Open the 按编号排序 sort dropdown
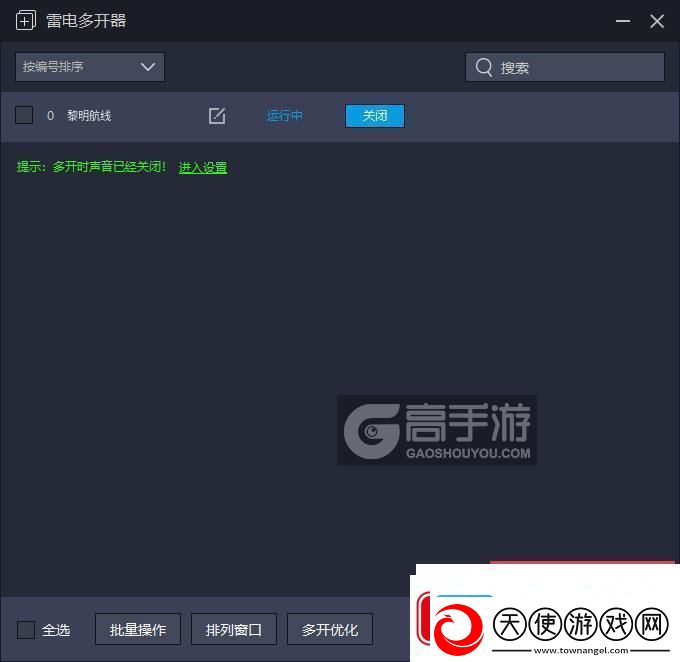The height and width of the screenshot is (662, 680). (x=90, y=67)
